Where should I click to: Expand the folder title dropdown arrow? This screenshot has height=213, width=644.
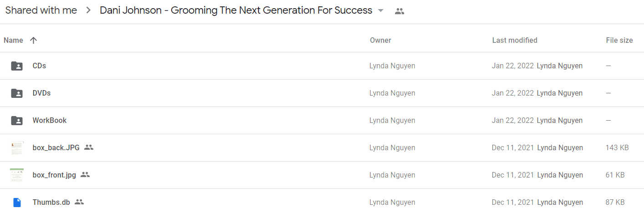pyautogui.click(x=381, y=11)
